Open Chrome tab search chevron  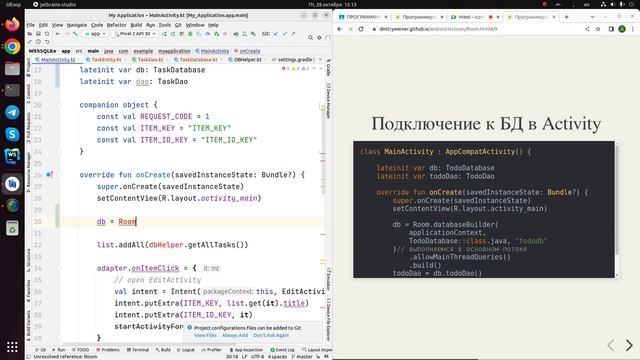coord(592,17)
